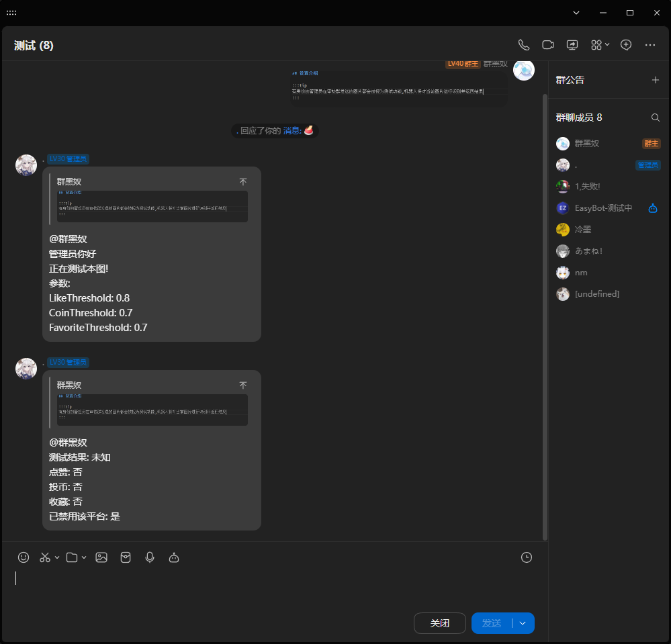
Task: Insert an image using picture icon
Action: pos(101,557)
